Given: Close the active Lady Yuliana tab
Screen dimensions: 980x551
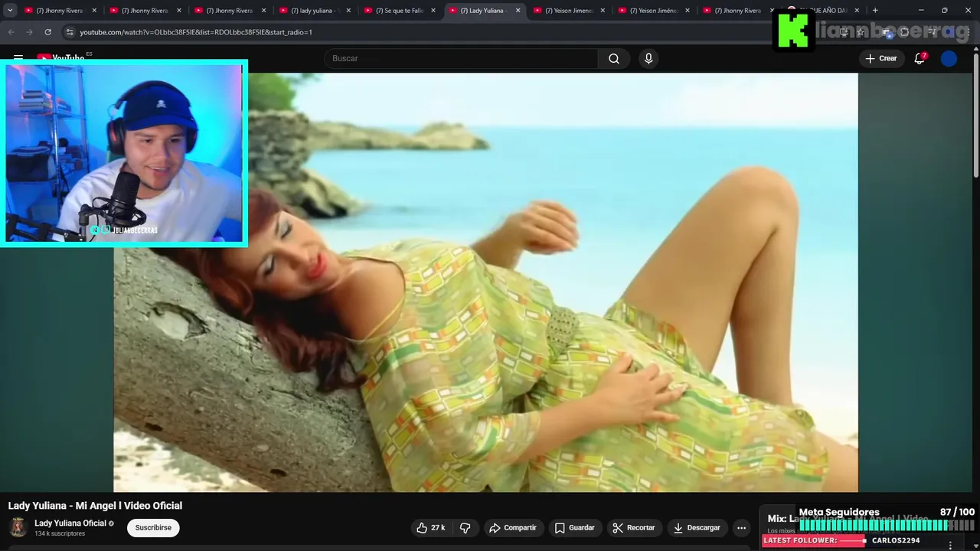Looking at the screenshot, I should pyautogui.click(x=518, y=11).
